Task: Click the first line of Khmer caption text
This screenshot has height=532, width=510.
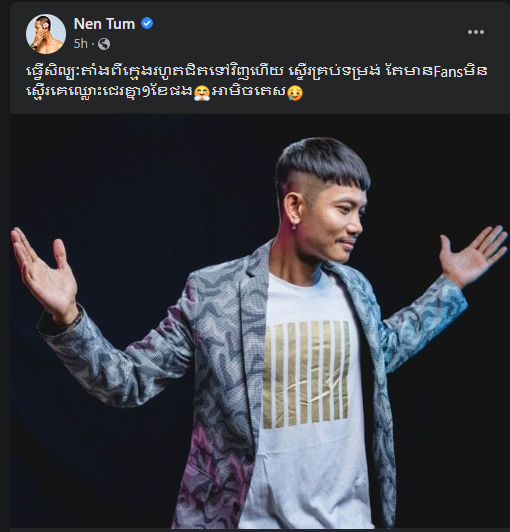Action: coord(257,72)
